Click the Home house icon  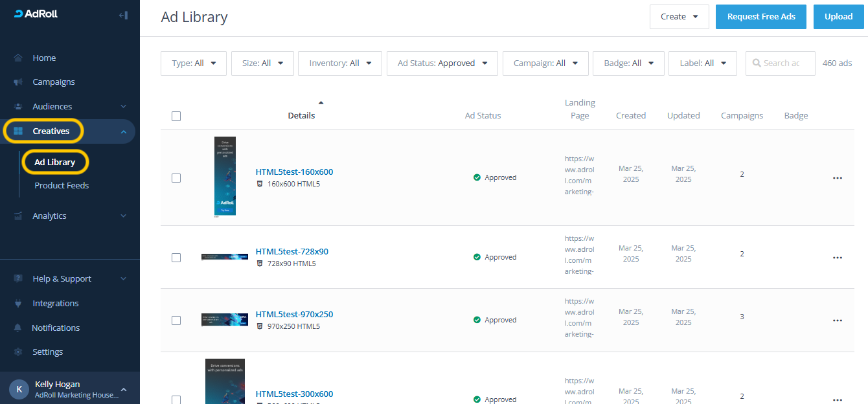click(x=18, y=58)
